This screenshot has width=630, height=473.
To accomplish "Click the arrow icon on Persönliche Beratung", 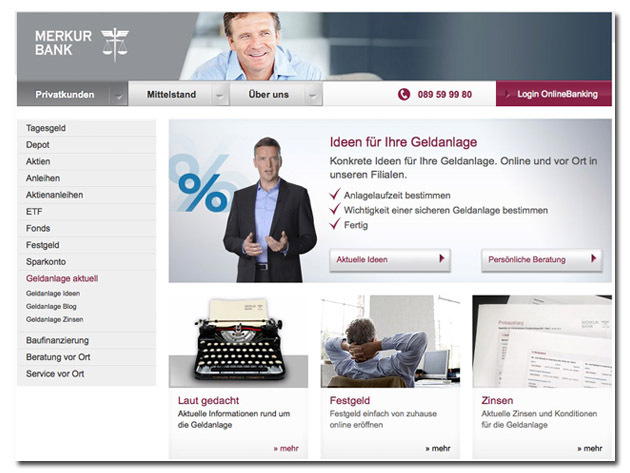I will [593, 258].
